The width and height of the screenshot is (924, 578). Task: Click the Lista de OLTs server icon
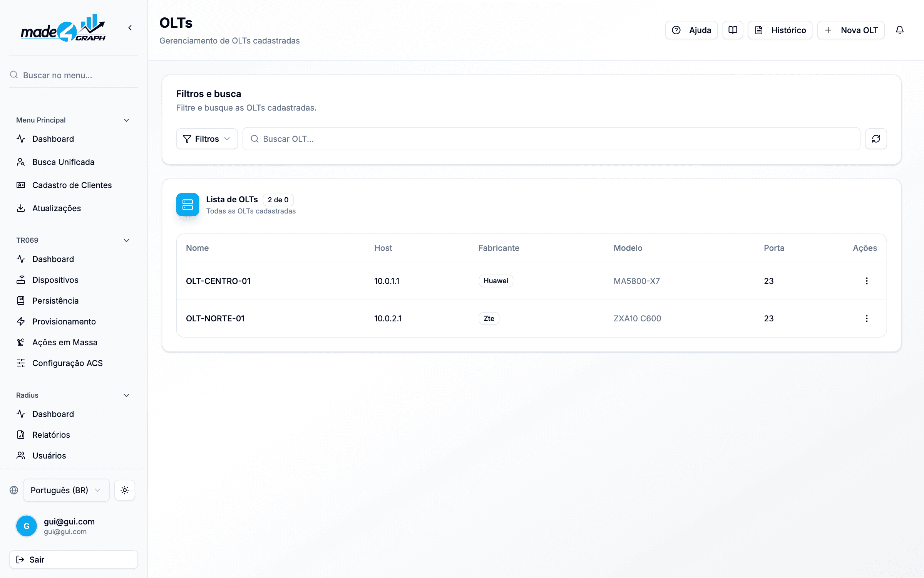(187, 205)
